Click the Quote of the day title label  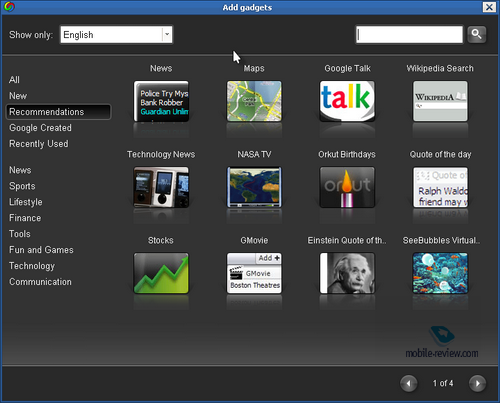point(440,154)
